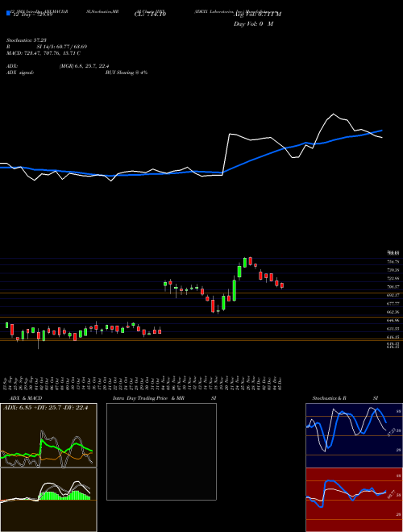Click the blue SMA legend square
The image size is (403, 532).
9,14
